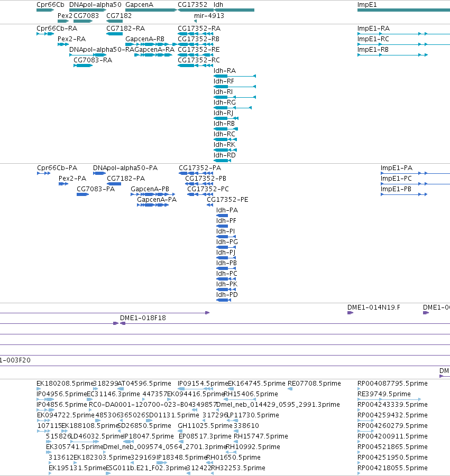Open protein ImpE1-PB
This screenshot has width=450, height=476.
[396, 189]
